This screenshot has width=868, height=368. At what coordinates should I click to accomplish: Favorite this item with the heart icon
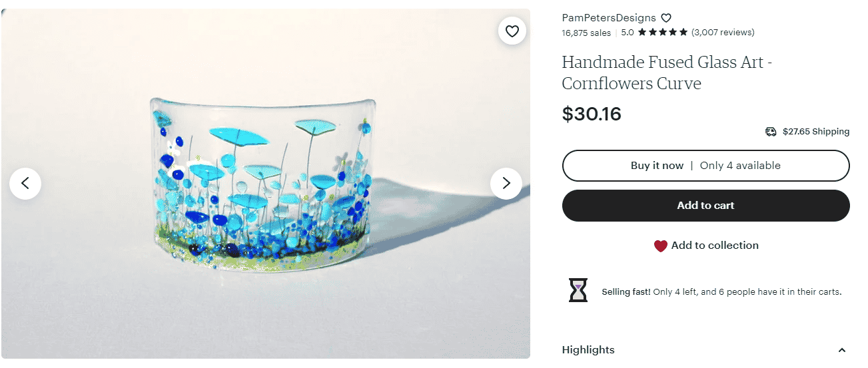pos(512,31)
